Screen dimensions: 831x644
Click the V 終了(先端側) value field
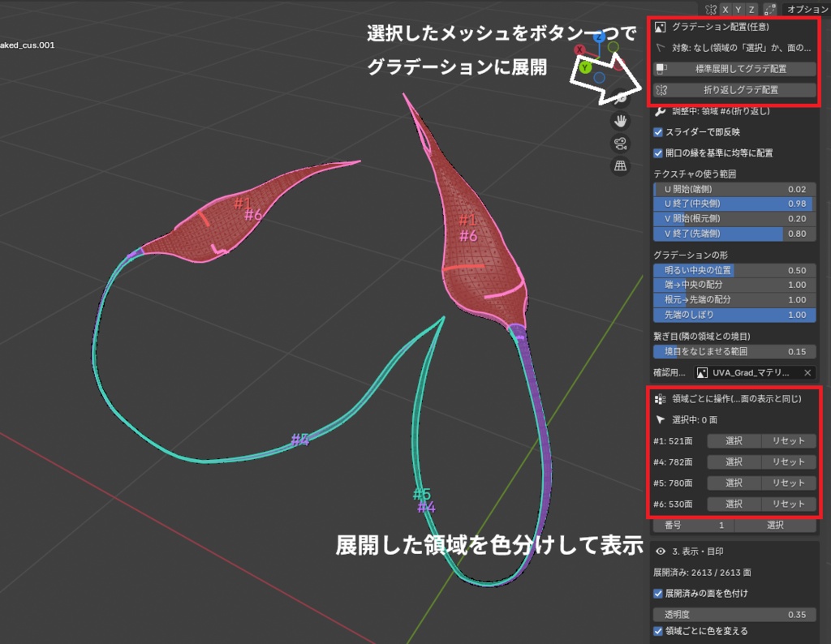[734, 234]
